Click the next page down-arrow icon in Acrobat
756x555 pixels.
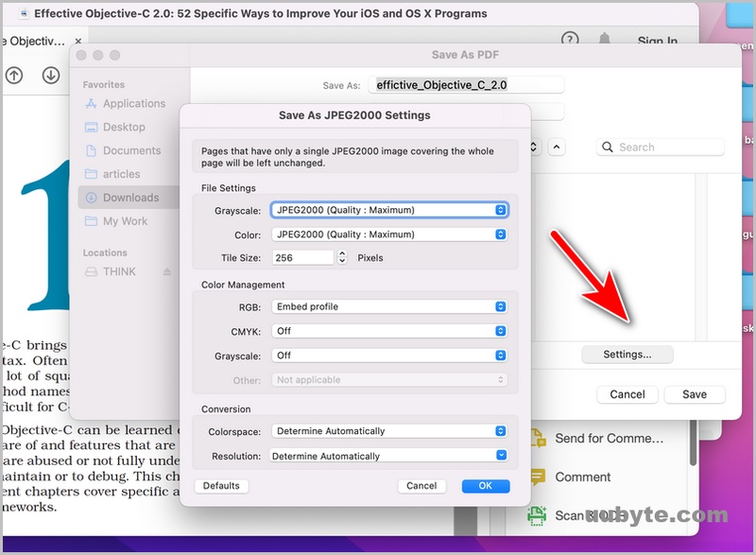[51, 76]
